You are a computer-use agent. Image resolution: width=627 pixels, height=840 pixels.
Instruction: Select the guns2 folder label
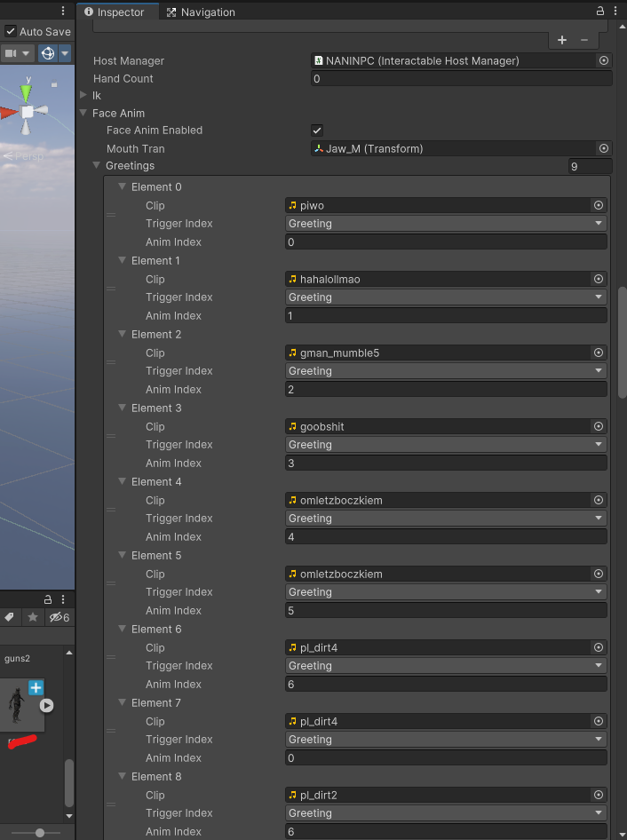17,658
